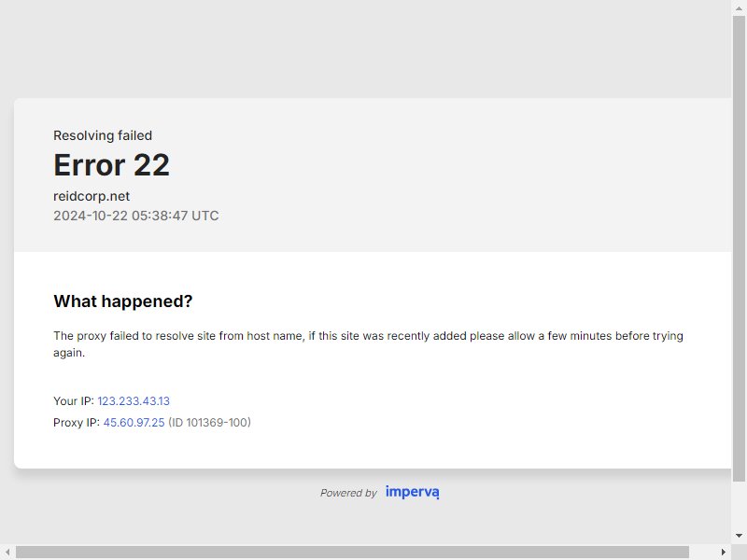Open the Imperva logo link

click(x=412, y=492)
